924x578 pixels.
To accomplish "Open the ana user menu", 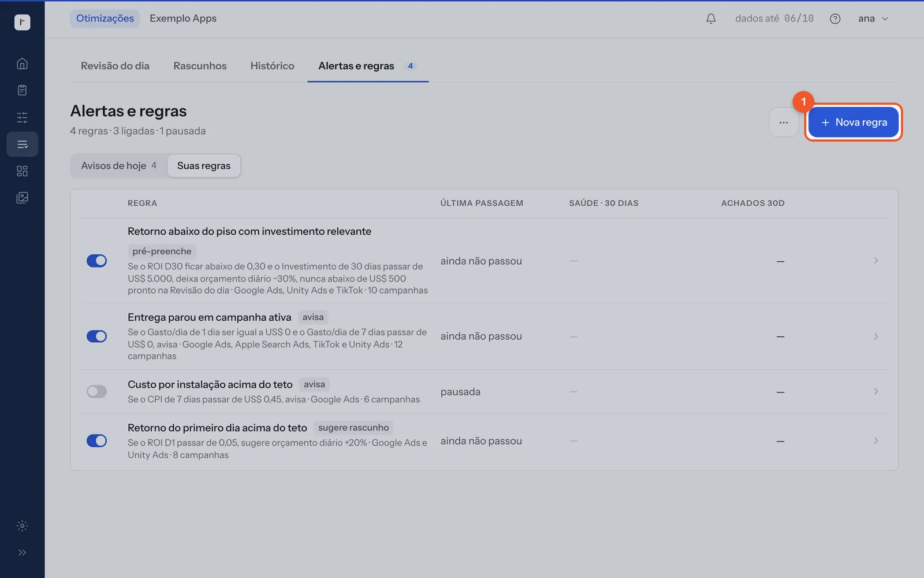I will coord(873,18).
